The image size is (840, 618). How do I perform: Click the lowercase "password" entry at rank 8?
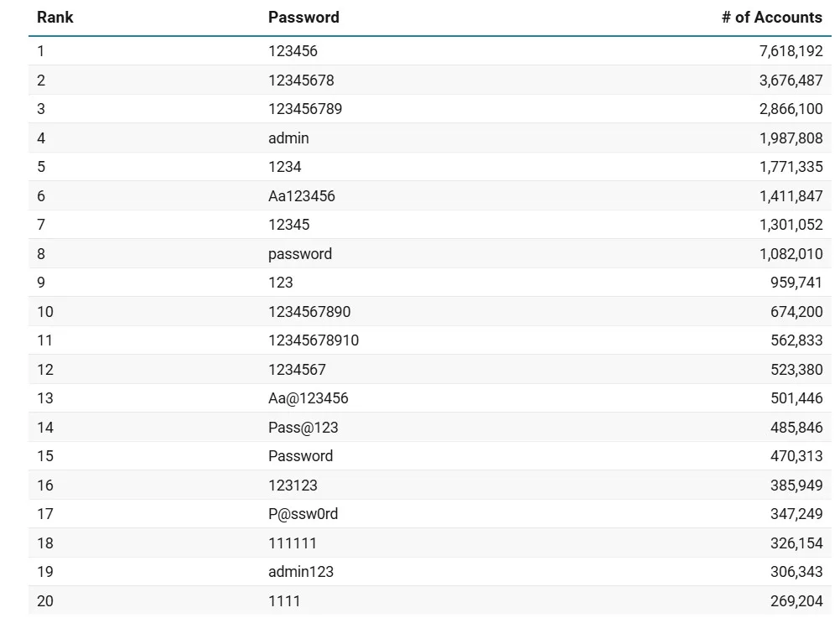(x=299, y=254)
